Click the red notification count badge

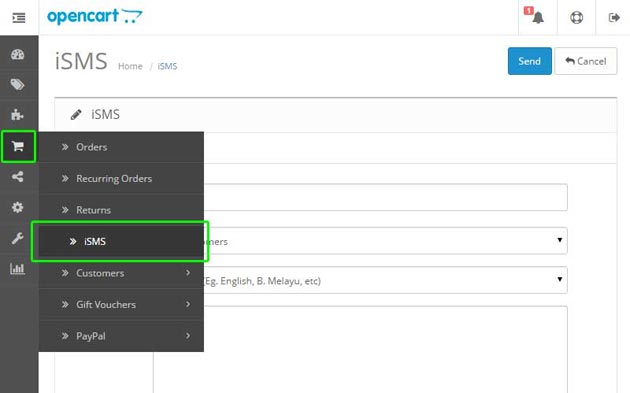point(529,10)
